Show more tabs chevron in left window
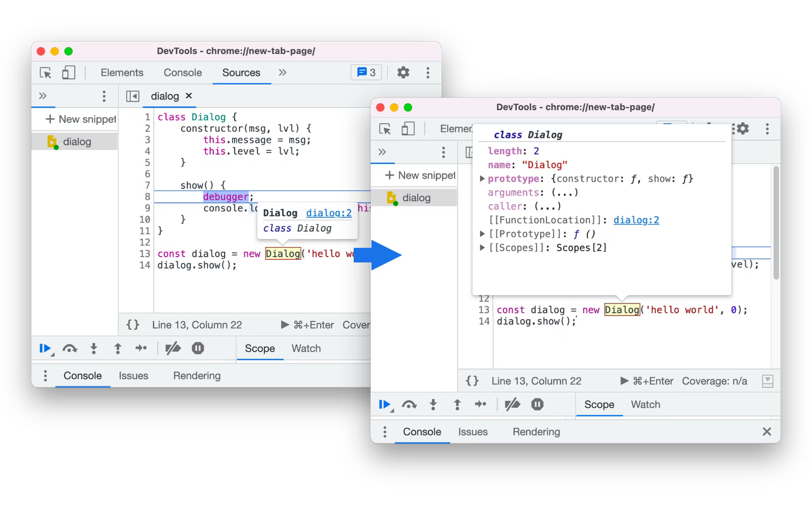812x510 pixels. point(283,73)
